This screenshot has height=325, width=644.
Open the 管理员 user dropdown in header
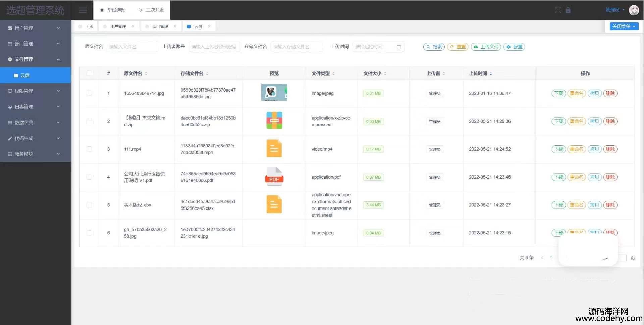615,10
